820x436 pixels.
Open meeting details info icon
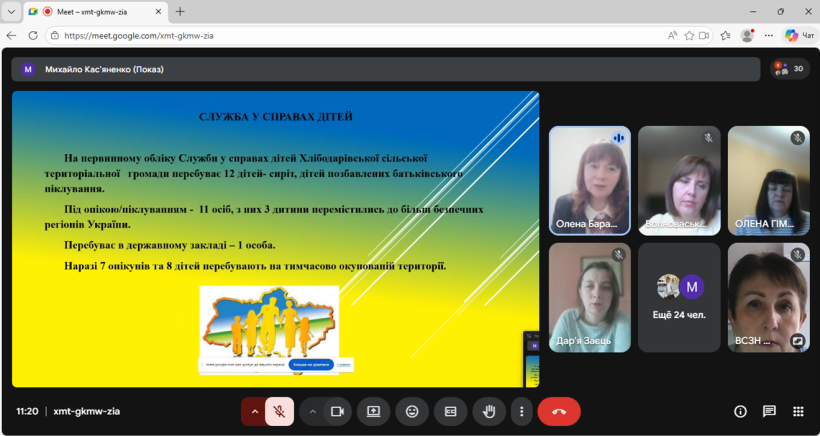point(740,411)
